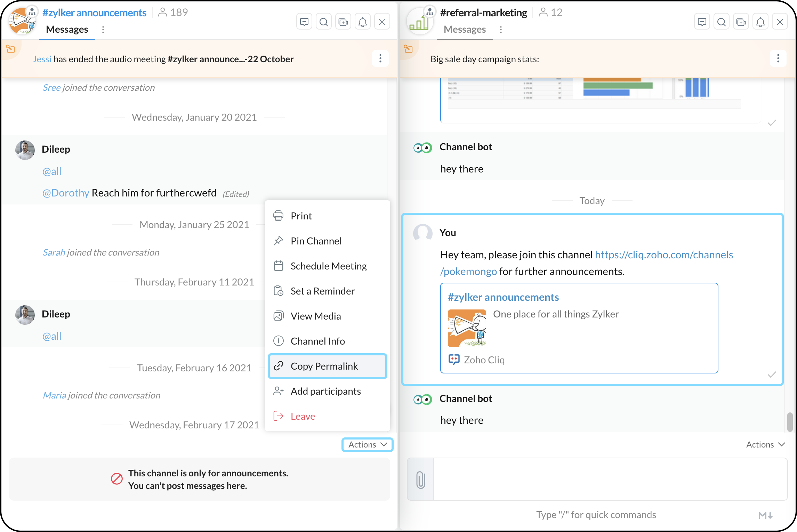
Task: Click search icon in zylker announcements header
Action: (x=323, y=22)
